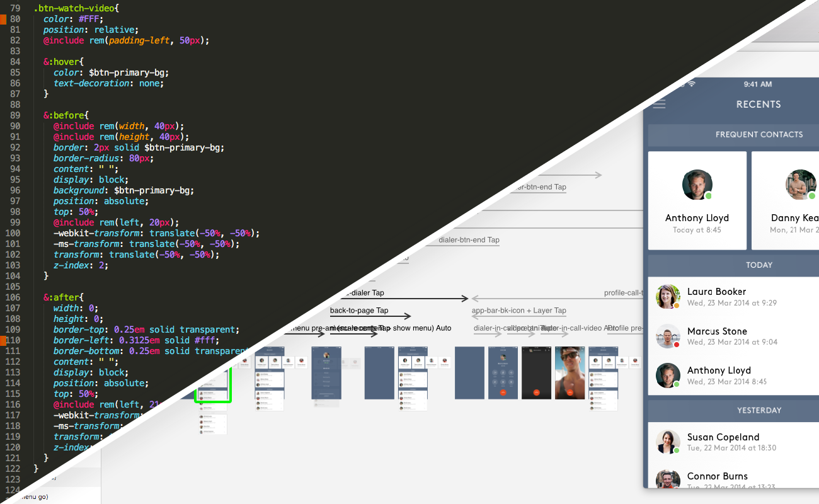Viewport: 819px width, 504px height.
Task: Tap Anthony Lloyd's avatar in the Today list
Action: point(668,375)
